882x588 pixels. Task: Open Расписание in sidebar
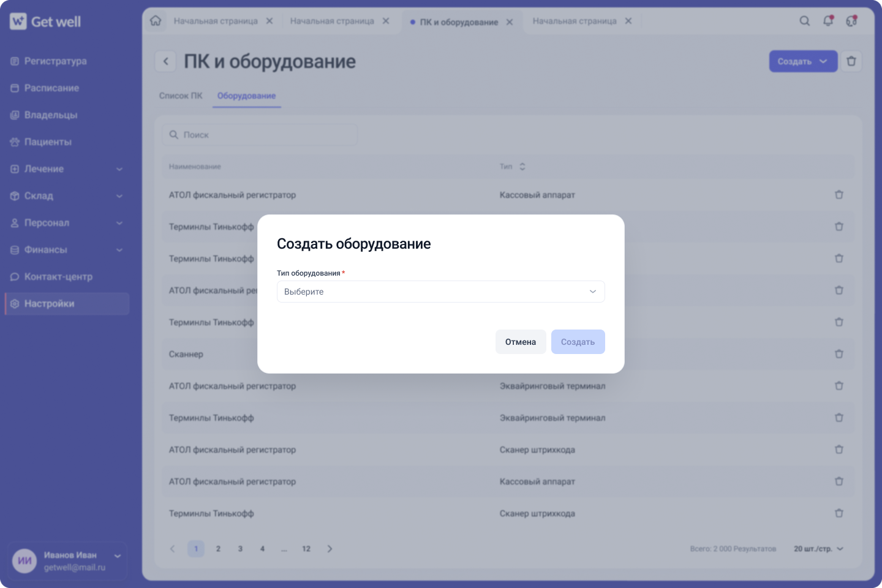tap(67, 88)
